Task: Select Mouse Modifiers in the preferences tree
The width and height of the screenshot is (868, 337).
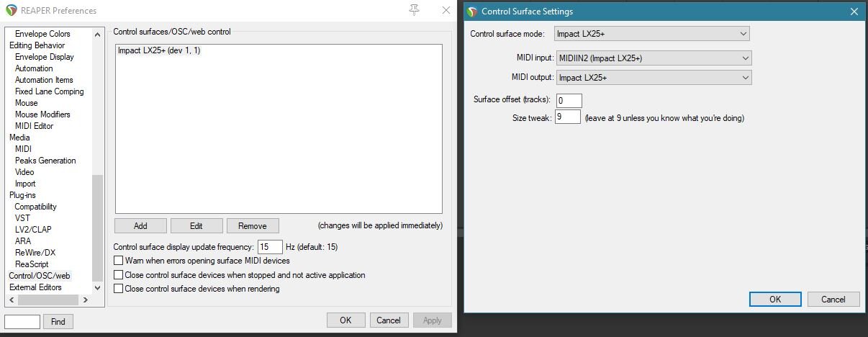Action: tap(42, 114)
